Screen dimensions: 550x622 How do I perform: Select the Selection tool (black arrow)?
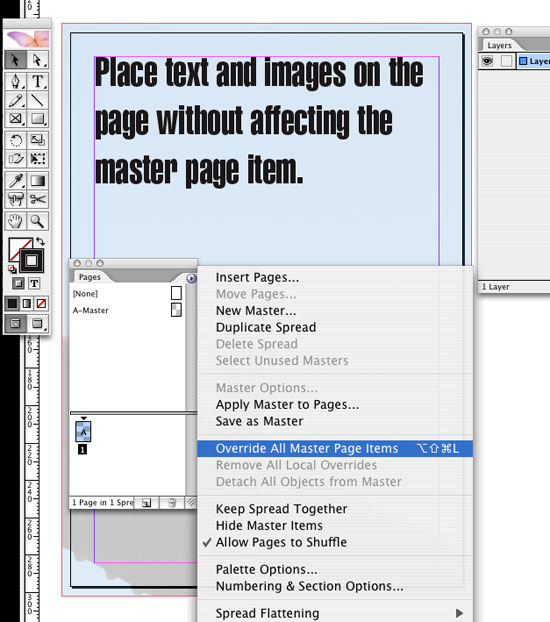pyautogui.click(x=15, y=60)
